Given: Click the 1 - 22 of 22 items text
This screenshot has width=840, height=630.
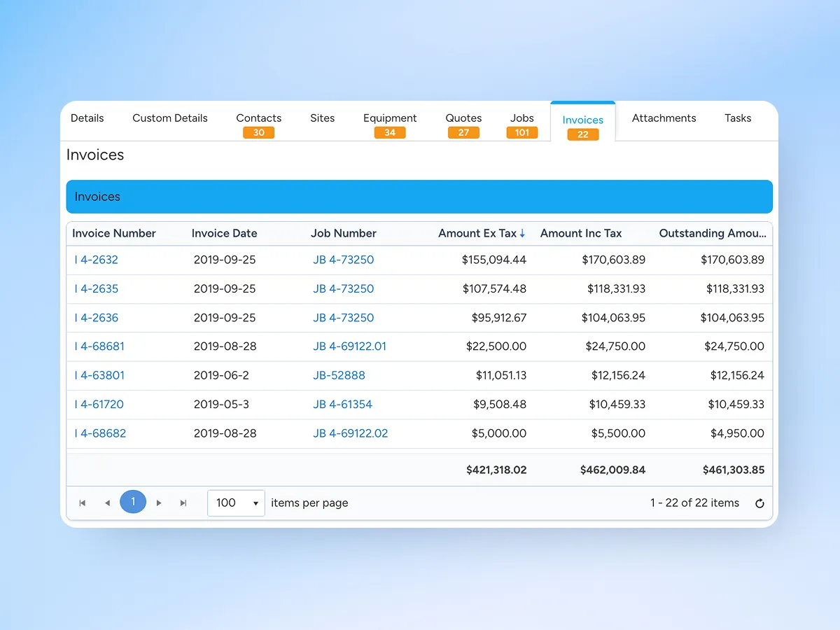Looking at the screenshot, I should [x=694, y=503].
